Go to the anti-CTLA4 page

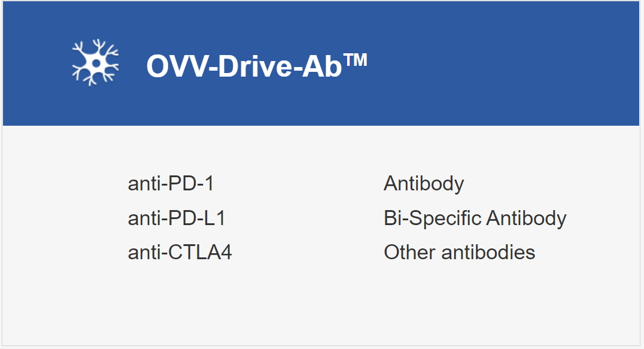[180, 253]
